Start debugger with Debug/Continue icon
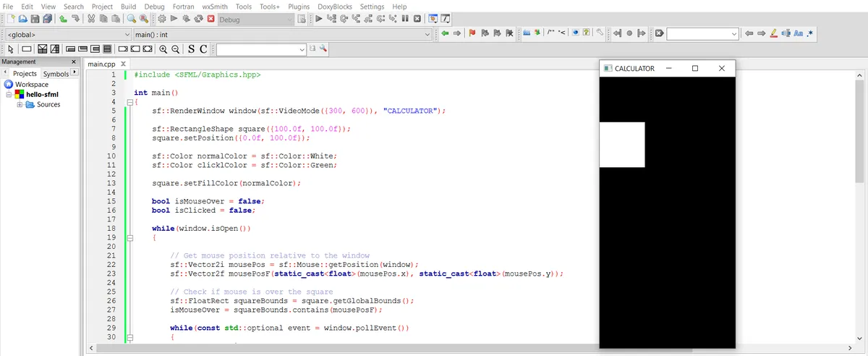868x356 pixels. (318, 19)
